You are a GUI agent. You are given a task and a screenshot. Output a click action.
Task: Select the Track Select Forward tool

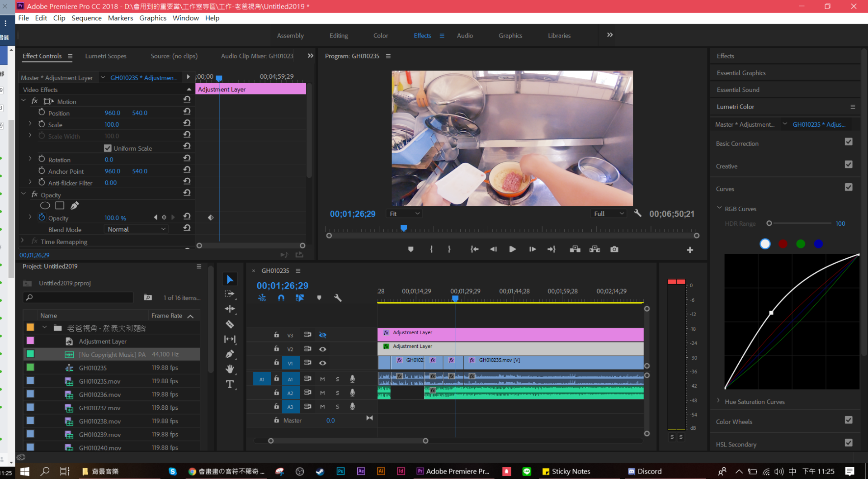coord(230,294)
